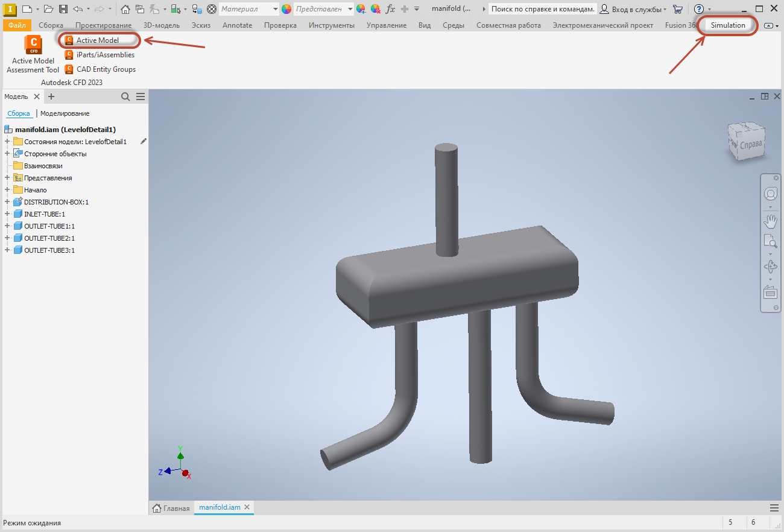This screenshot has height=532, width=784.
Task: Click the pencil edit icon beside model states
Action: 144,141
